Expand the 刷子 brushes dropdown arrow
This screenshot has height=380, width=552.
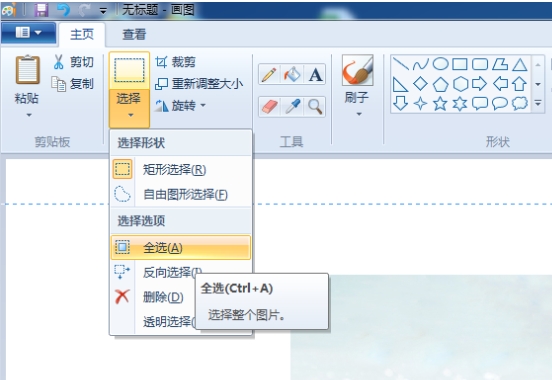point(359,114)
